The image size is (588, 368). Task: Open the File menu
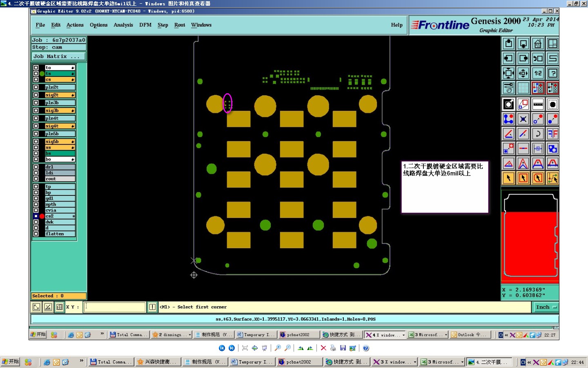(40, 25)
